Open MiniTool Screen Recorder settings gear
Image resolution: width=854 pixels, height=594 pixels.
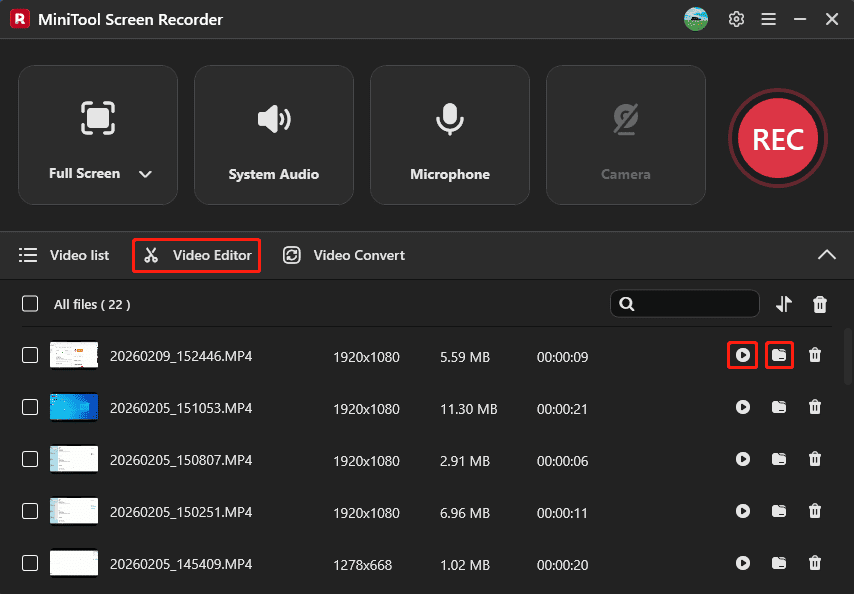coord(736,19)
